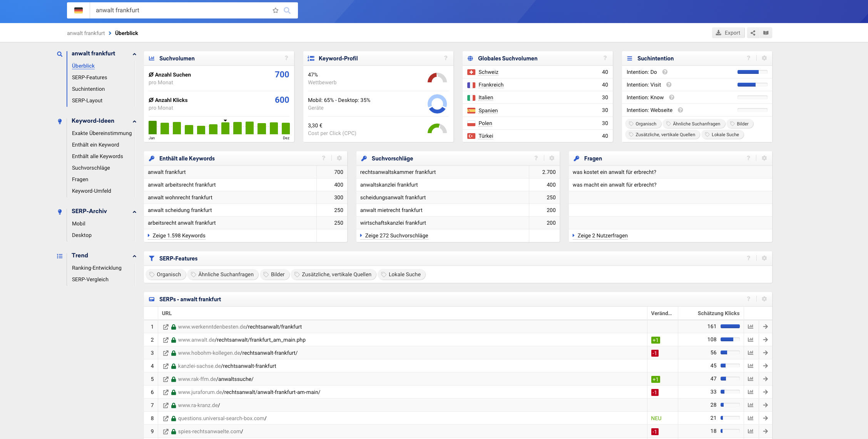
Task: Click the Export button
Action: 728,33
